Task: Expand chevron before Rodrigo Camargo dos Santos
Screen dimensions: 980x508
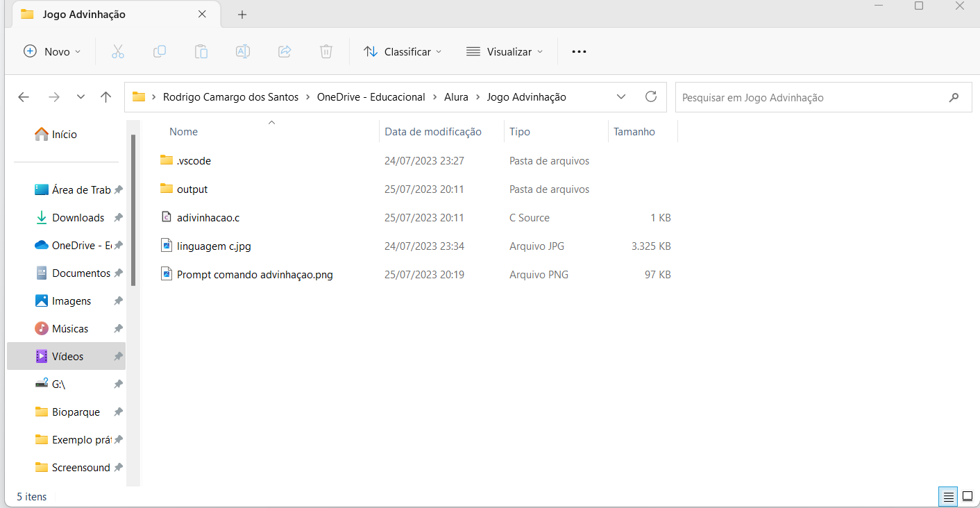Action: pyautogui.click(x=154, y=97)
